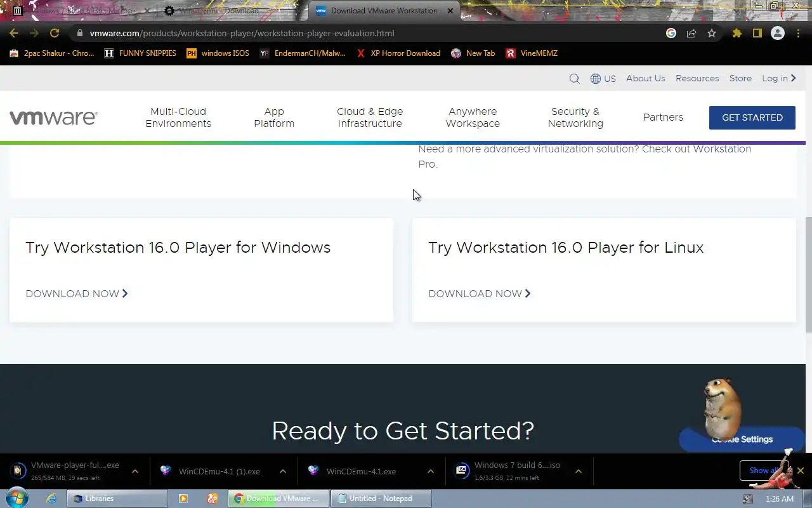812x508 pixels.
Task: Show all downloads
Action: point(763,471)
